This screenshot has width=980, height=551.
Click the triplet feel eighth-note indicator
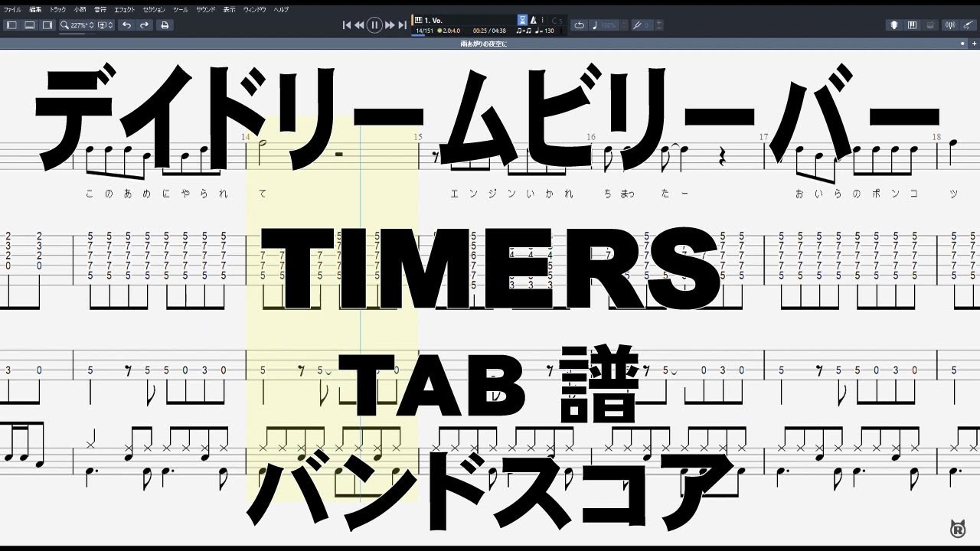[x=524, y=31]
